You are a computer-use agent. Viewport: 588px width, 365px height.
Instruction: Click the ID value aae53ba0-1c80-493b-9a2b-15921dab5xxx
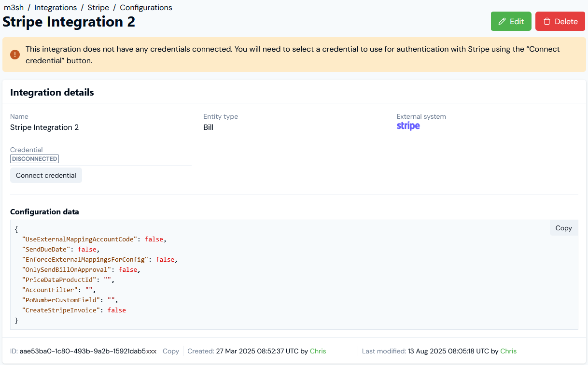[x=88, y=351]
